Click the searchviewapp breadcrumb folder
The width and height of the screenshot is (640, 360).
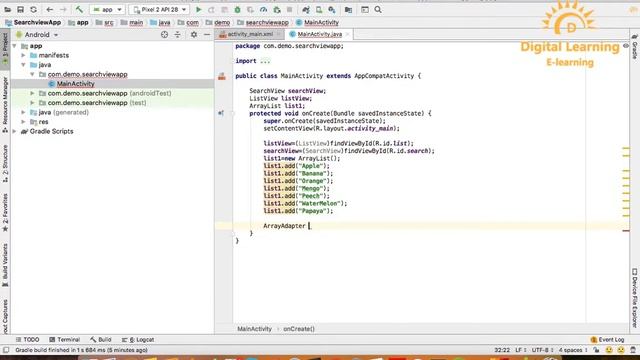click(x=263, y=22)
